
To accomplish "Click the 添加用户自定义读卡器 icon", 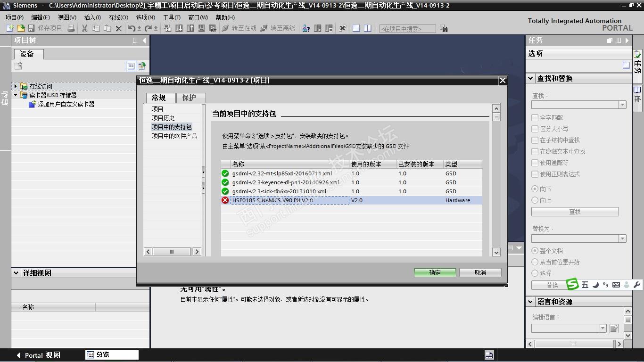I will 33,104.
